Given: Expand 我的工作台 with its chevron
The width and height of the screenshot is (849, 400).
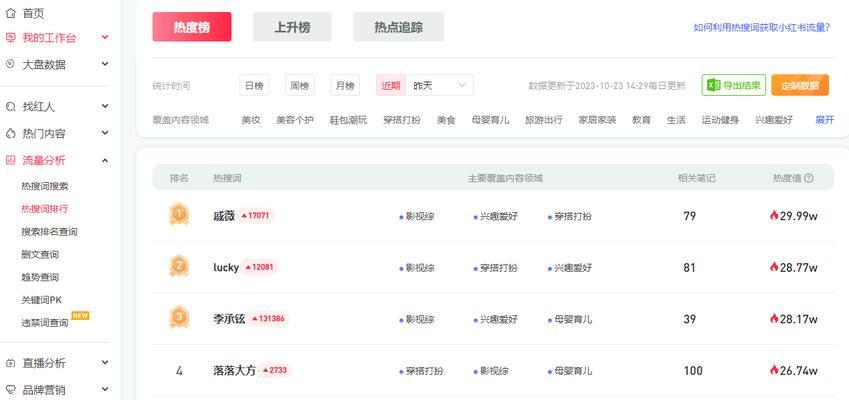Looking at the screenshot, I should [x=105, y=37].
